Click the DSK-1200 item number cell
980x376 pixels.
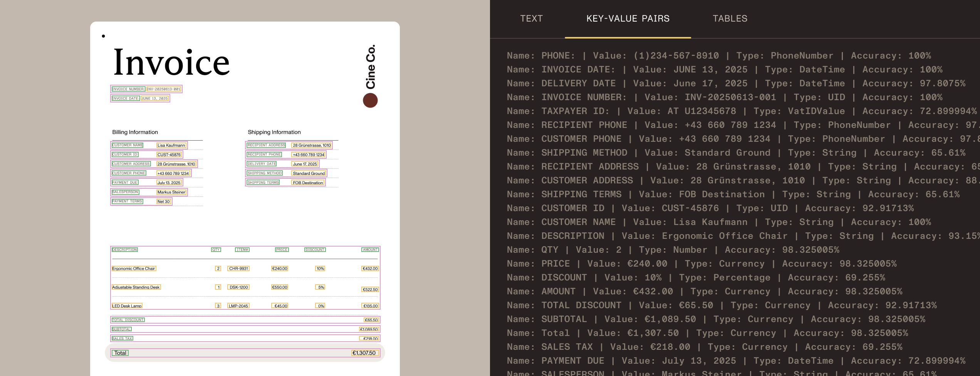click(238, 287)
